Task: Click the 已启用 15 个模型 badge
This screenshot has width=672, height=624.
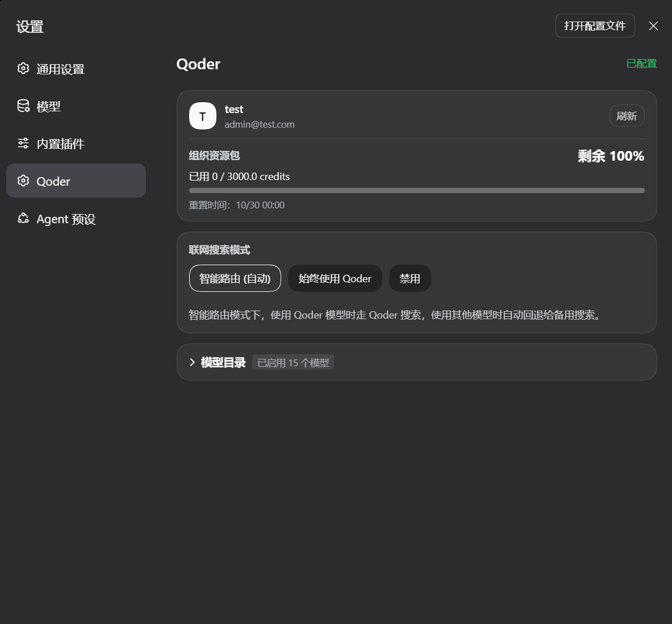Action: pyautogui.click(x=293, y=362)
